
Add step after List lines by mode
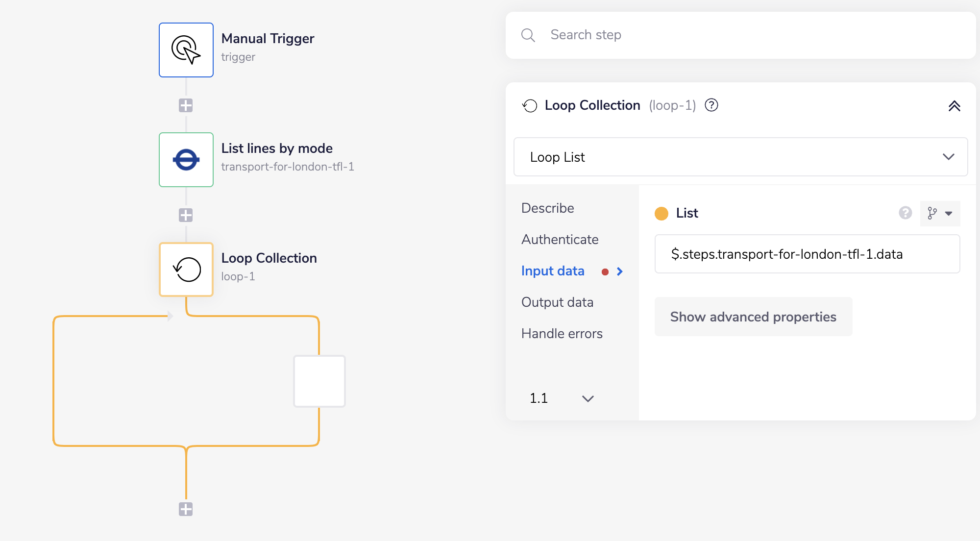(186, 215)
